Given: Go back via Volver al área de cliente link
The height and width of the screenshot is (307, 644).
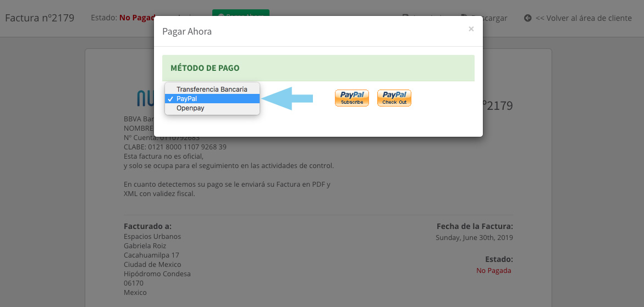Looking at the screenshot, I should tap(584, 18).
